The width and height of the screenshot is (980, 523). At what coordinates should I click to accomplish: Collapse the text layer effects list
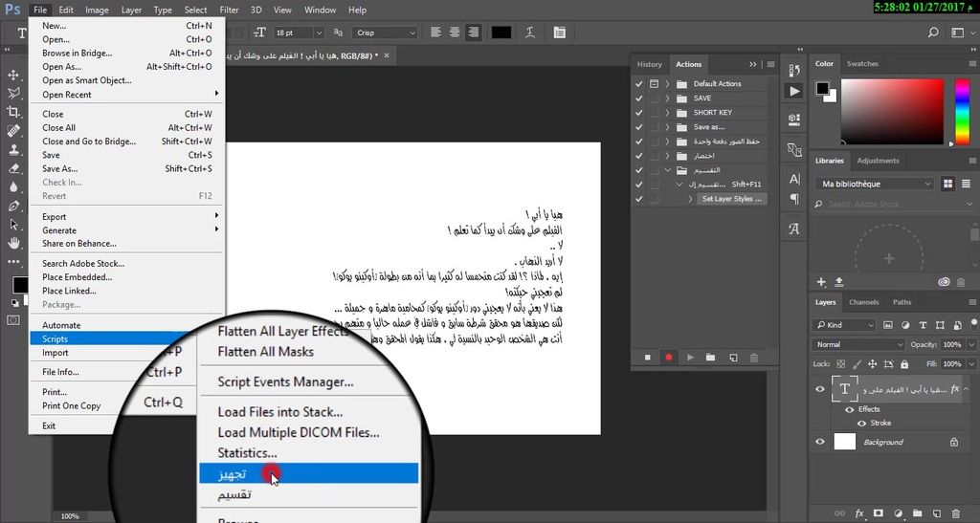pos(967,389)
